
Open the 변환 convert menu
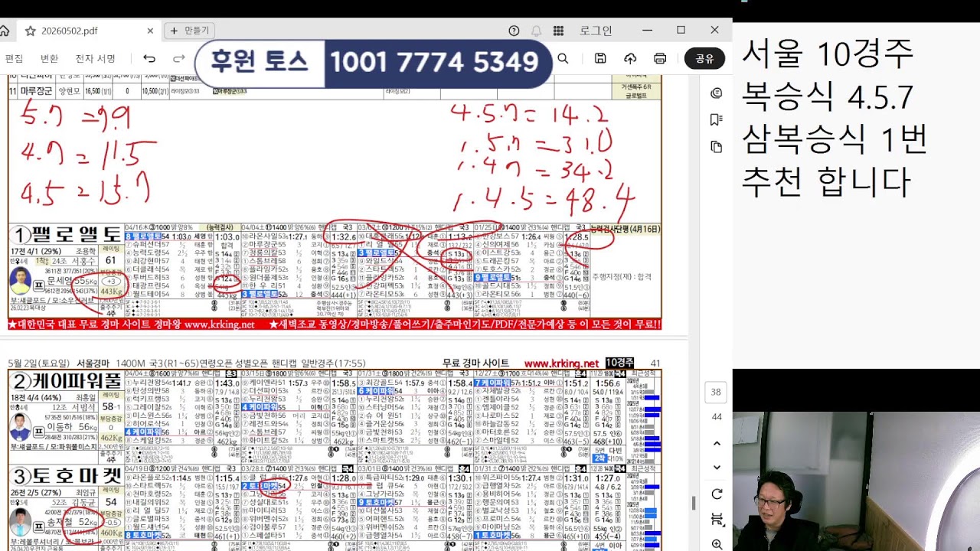[49, 59]
